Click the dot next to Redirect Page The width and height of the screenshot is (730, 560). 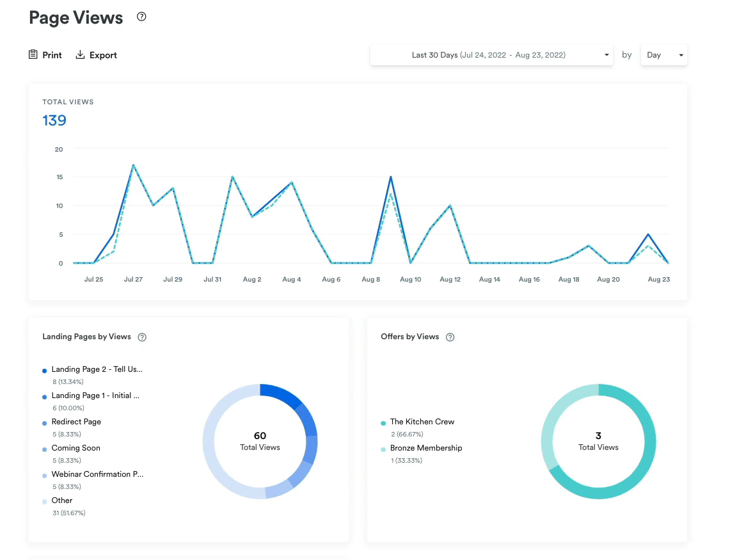click(x=44, y=422)
